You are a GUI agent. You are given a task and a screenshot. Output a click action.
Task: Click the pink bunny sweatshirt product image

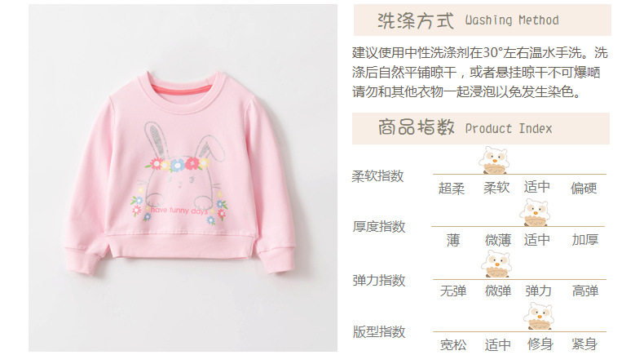coord(183,178)
